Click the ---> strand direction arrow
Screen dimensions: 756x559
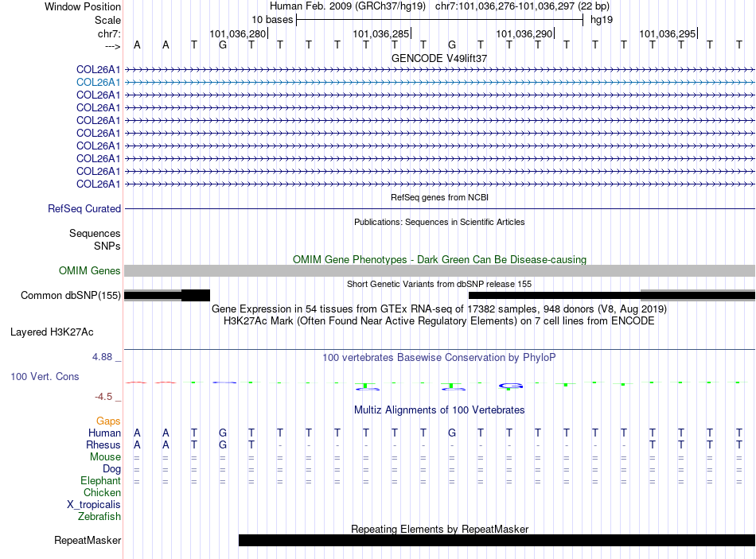pyautogui.click(x=112, y=46)
